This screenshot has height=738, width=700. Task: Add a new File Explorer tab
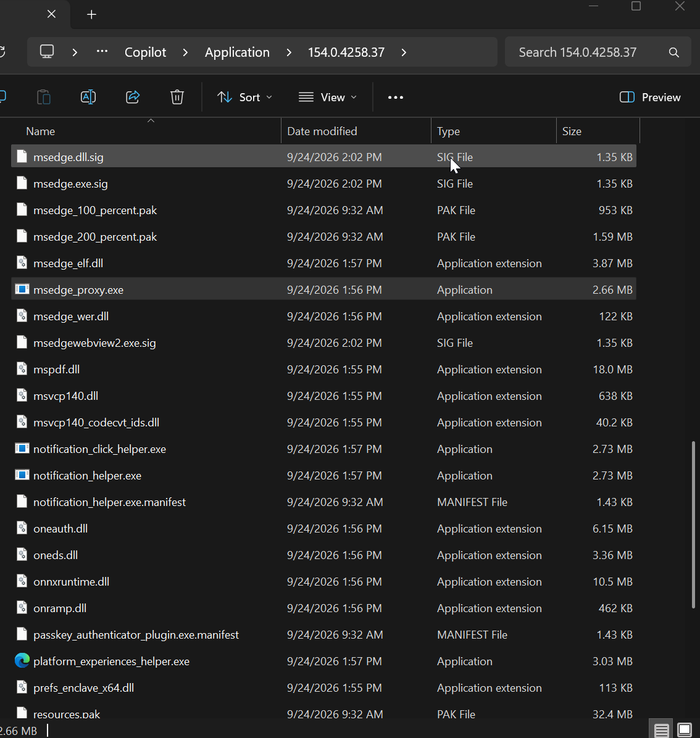pyautogui.click(x=92, y=15)
